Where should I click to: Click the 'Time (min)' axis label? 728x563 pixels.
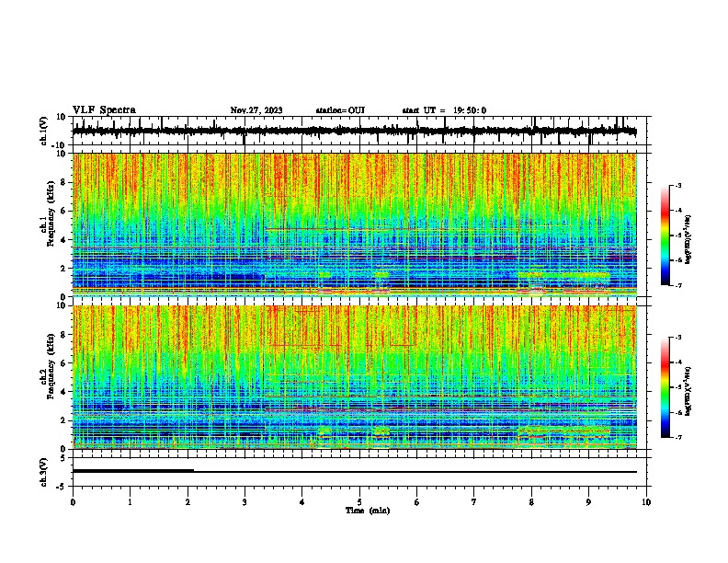(368, 511)
